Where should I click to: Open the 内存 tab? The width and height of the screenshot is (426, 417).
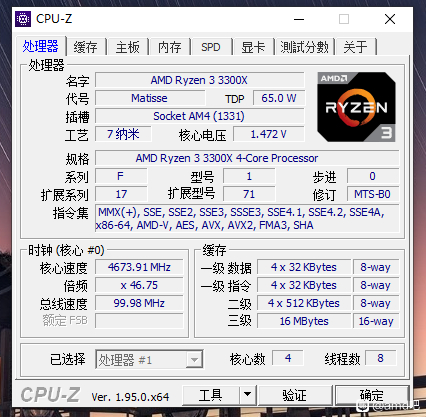170,47
